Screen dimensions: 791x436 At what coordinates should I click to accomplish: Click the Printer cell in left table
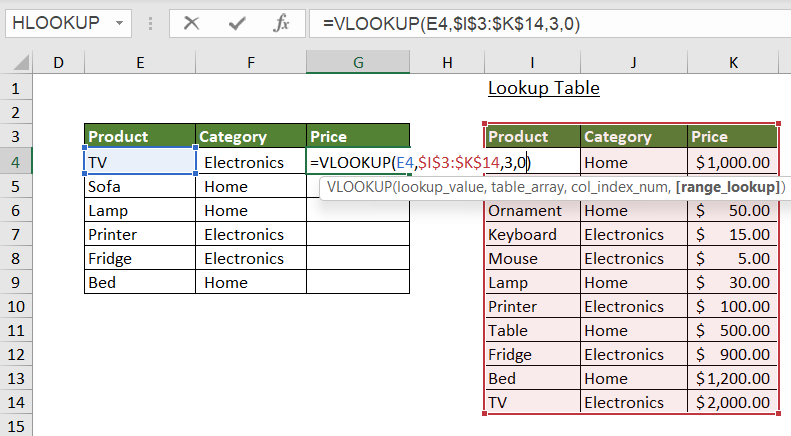(140, 234)
